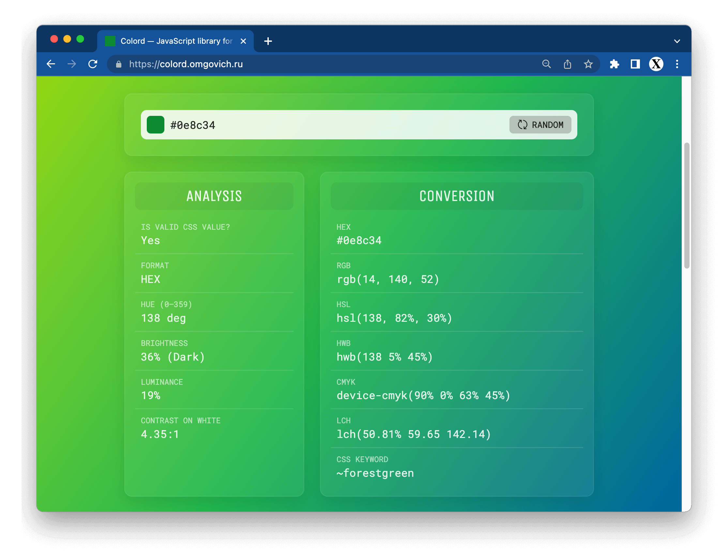728x560 pixels.
Task: Open the extensions puzzle icon
Action: 614,64
